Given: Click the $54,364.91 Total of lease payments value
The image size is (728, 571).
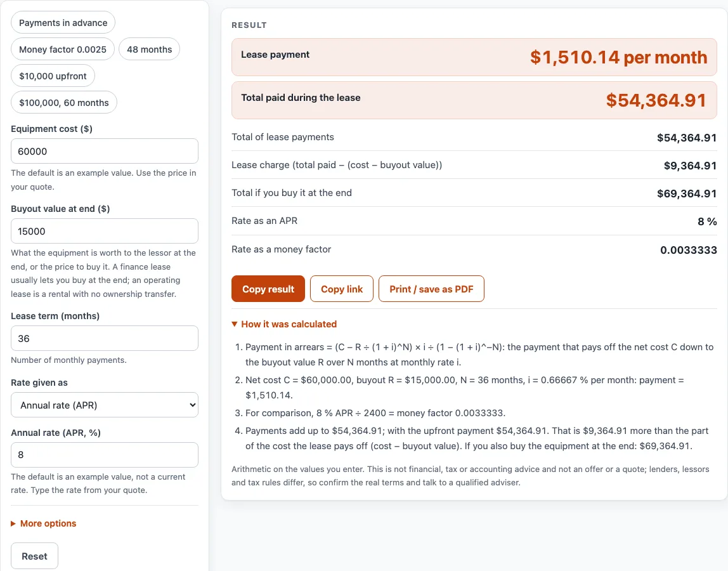Looking at the screenshot, I should [687, 138].
